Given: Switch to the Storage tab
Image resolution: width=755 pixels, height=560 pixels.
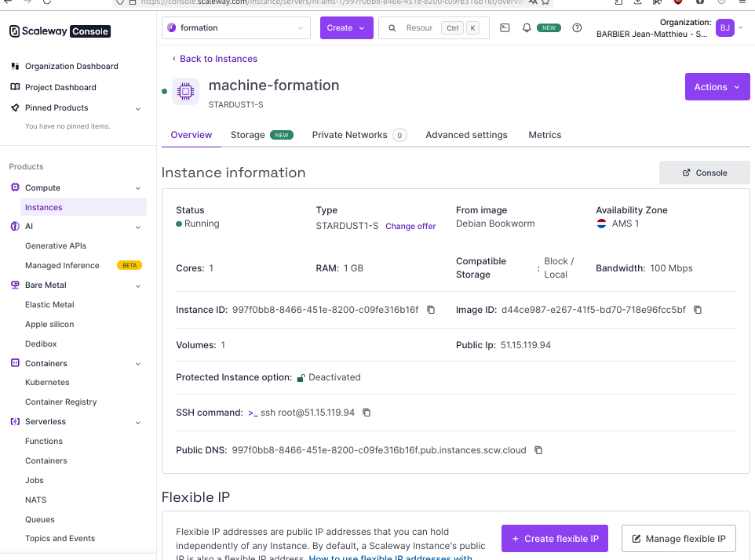Looking at the screenshot, I should click(262, 135).
